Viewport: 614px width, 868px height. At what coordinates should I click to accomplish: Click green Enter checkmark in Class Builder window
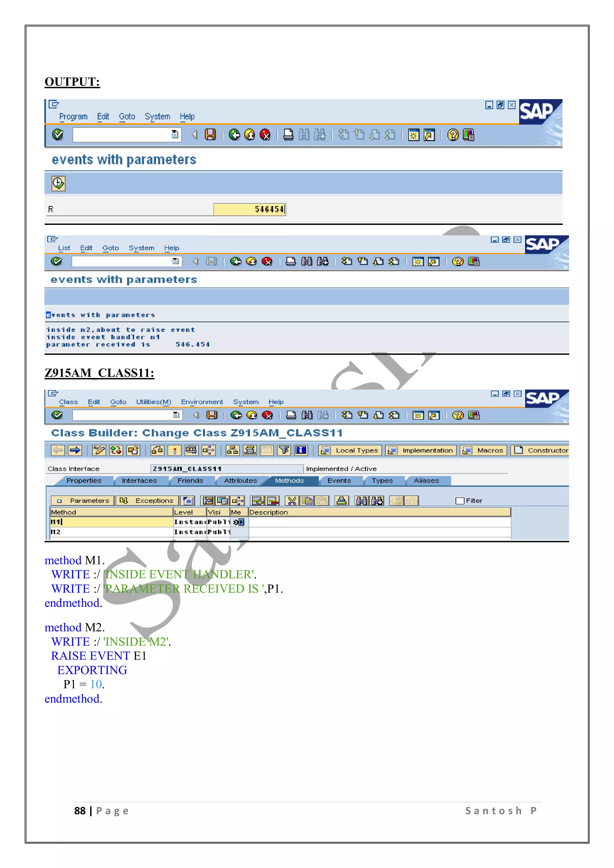tap(57, 415)
